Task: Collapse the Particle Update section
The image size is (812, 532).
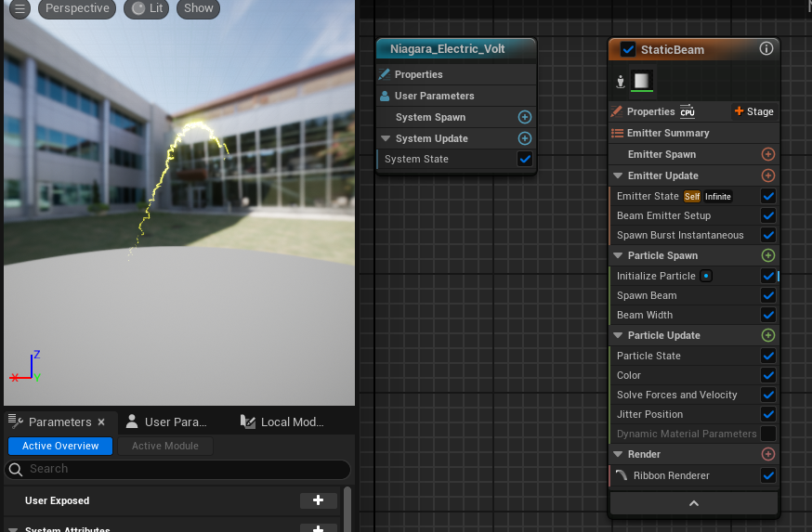Action: [619, 335]
